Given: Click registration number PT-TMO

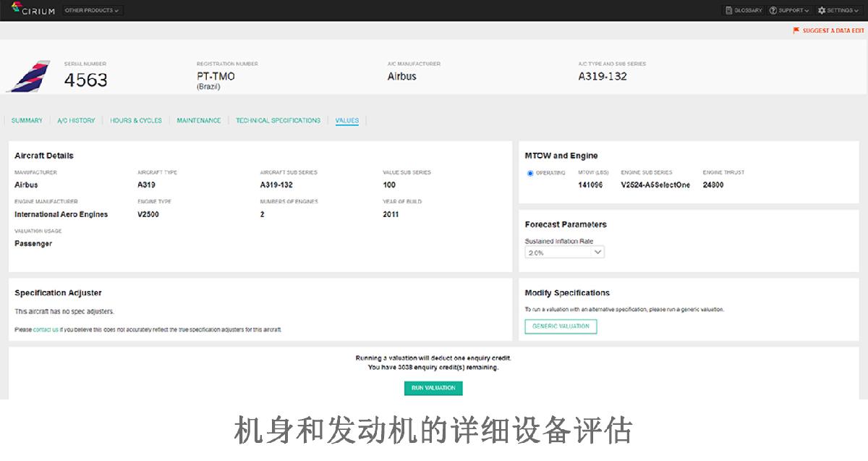Looking at the screenshot, I should tap(216, 76).
